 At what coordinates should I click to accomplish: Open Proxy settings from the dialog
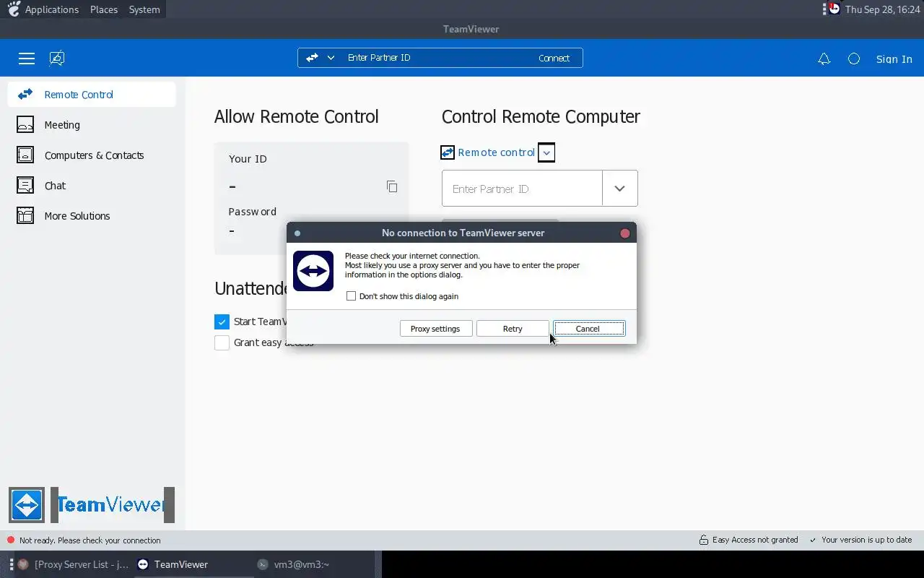pos(435,329)
